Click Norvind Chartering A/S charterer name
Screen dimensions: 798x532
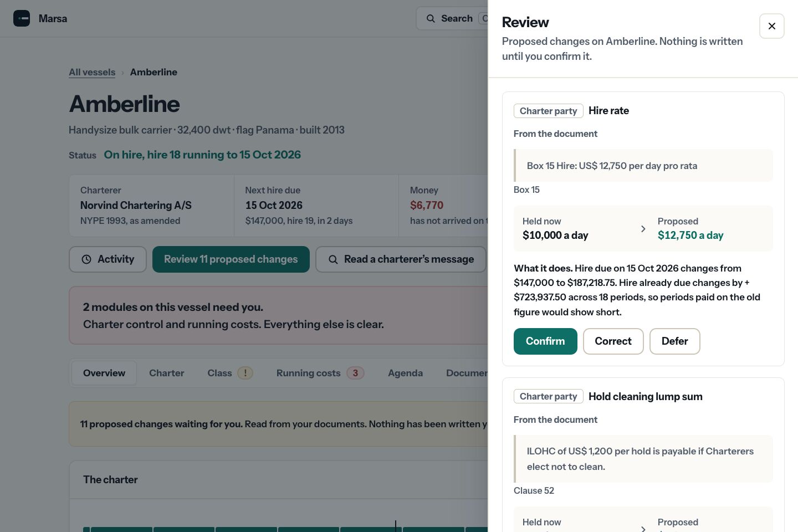(136, 206)
